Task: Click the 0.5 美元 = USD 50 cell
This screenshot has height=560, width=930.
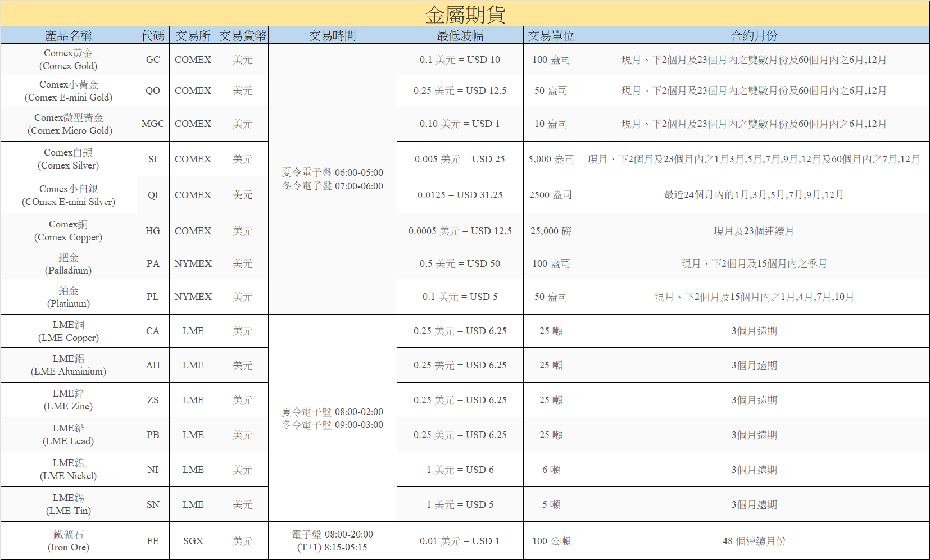Action: 460,263
